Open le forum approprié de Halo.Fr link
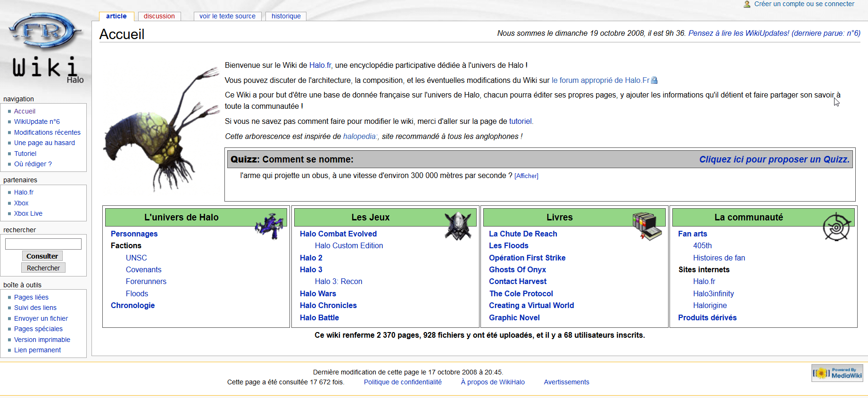The height and width of the screenshot is (398, 868). pos(601,81)
